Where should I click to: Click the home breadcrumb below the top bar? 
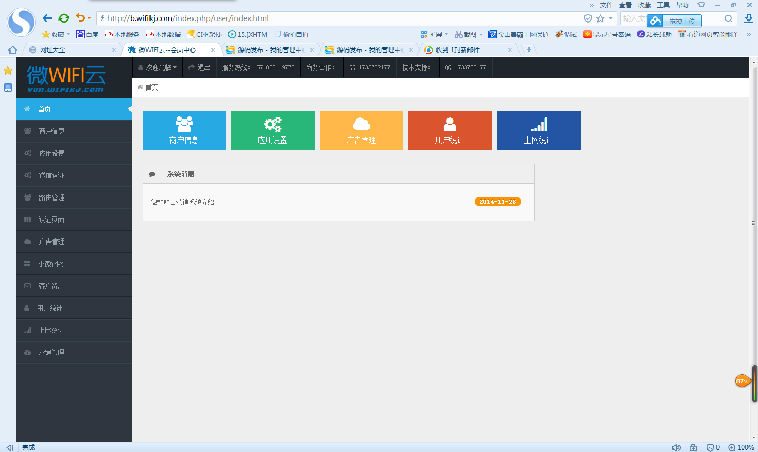point(148,87)
